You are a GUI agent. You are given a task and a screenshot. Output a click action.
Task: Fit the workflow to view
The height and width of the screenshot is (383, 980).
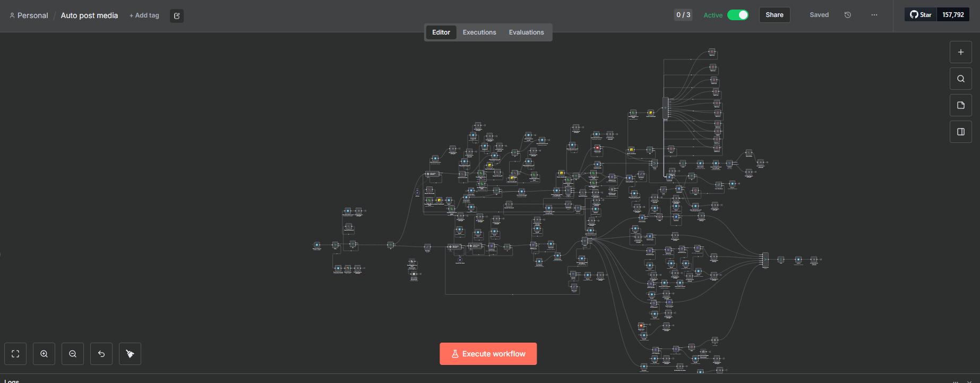coord(15,354)
